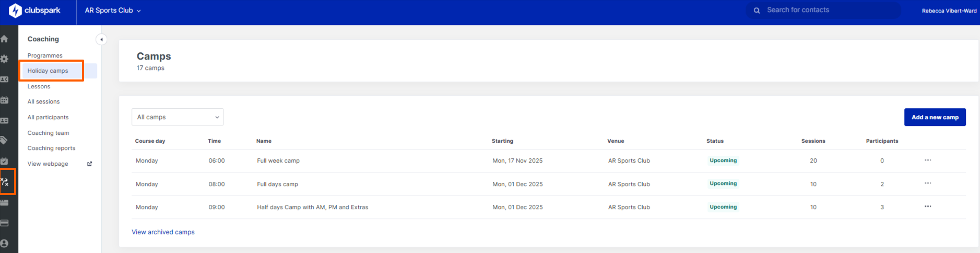Open the events calendar-check icon in the sidebar

point(4,161)
